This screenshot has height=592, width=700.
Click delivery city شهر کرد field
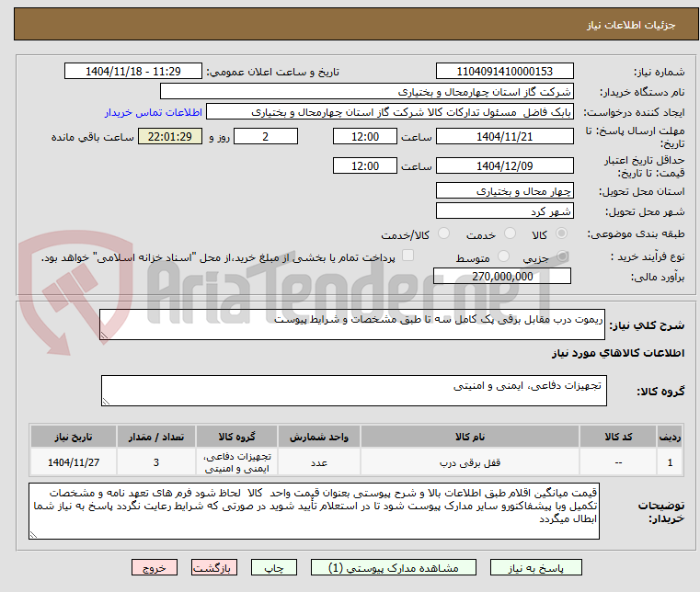[x=504, y=211]
